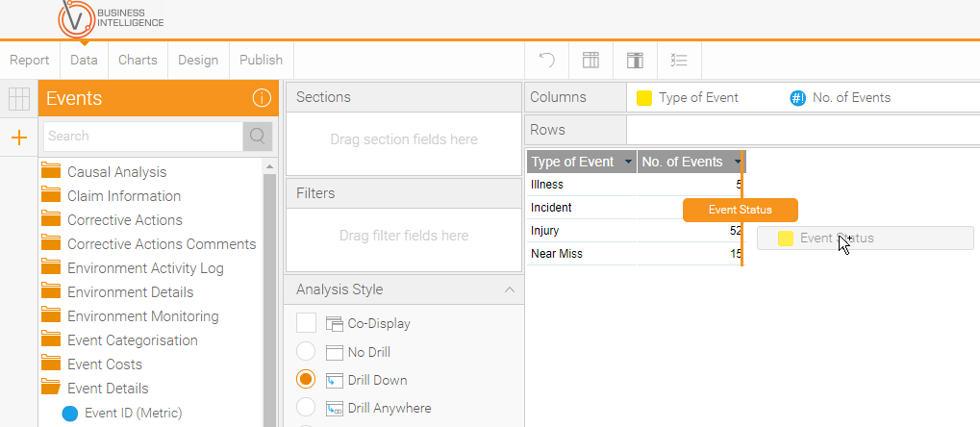The height and width of the screenshot is (427, 980).
Task: Open the Type of Event column dropdown
Action: tap(627, 162)
